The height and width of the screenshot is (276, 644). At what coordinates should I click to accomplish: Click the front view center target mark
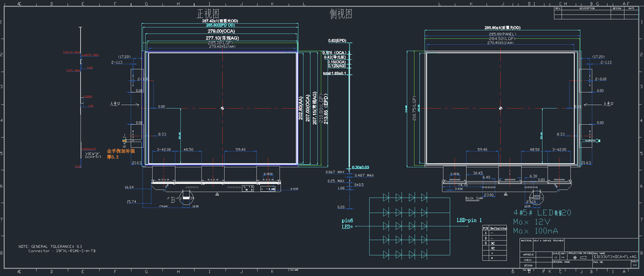[223, 108]
